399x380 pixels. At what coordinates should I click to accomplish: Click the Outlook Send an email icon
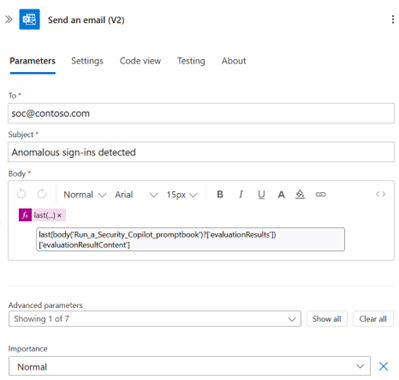click(x=29, y=19)
